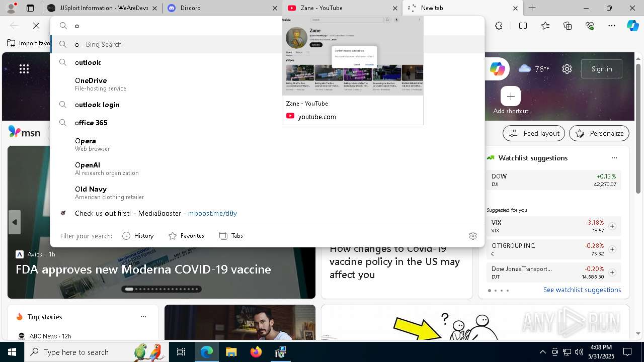Add VIX to watchlist
The height and width of the screenshot is (362, 644).
click(x=612, y=226)
